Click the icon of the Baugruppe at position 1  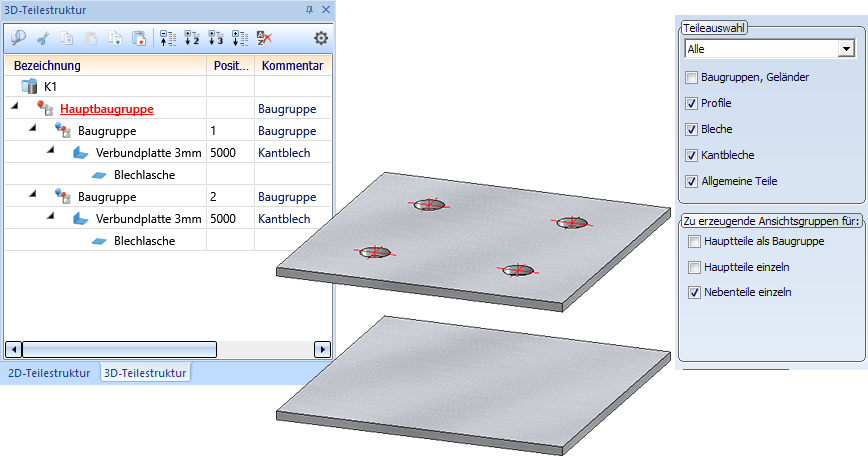point(63,131)
